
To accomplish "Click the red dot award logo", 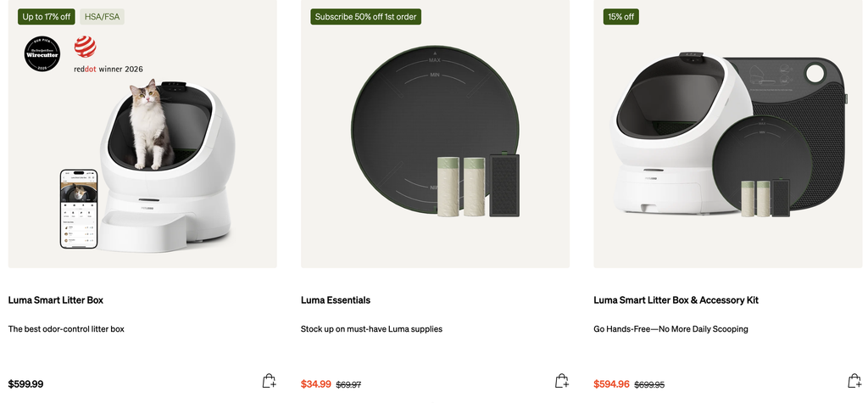I will coord(86,48).
